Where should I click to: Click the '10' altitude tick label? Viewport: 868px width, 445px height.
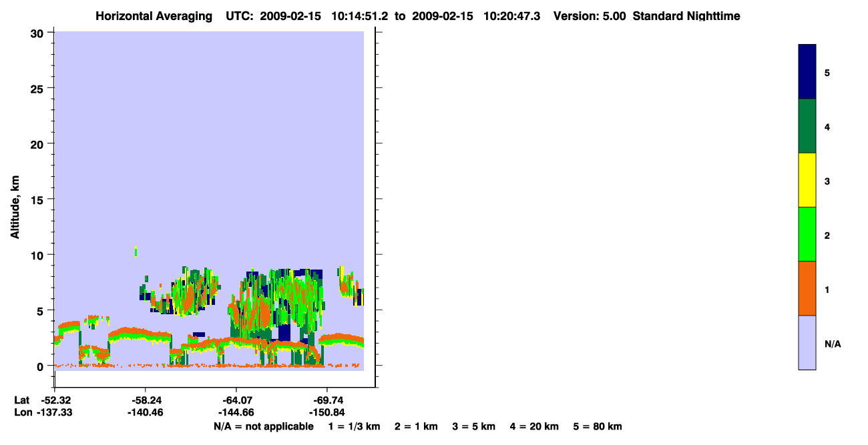(39, 255)
